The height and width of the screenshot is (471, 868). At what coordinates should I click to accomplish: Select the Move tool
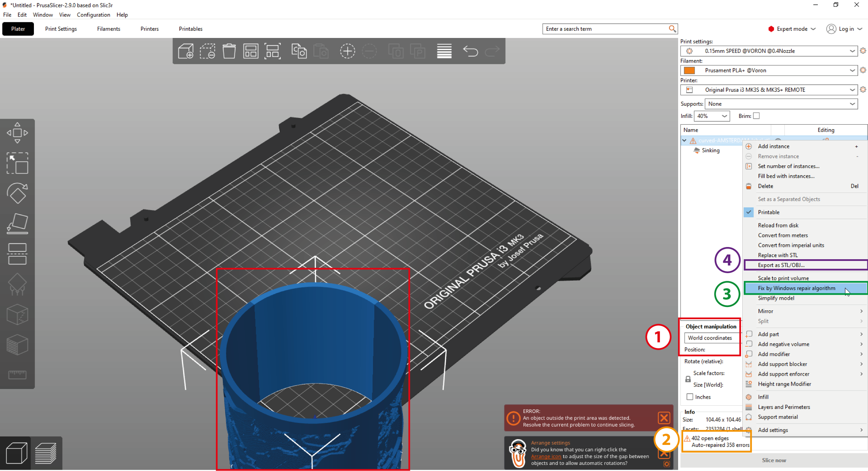pyautogui.click(x=18, y=132)
